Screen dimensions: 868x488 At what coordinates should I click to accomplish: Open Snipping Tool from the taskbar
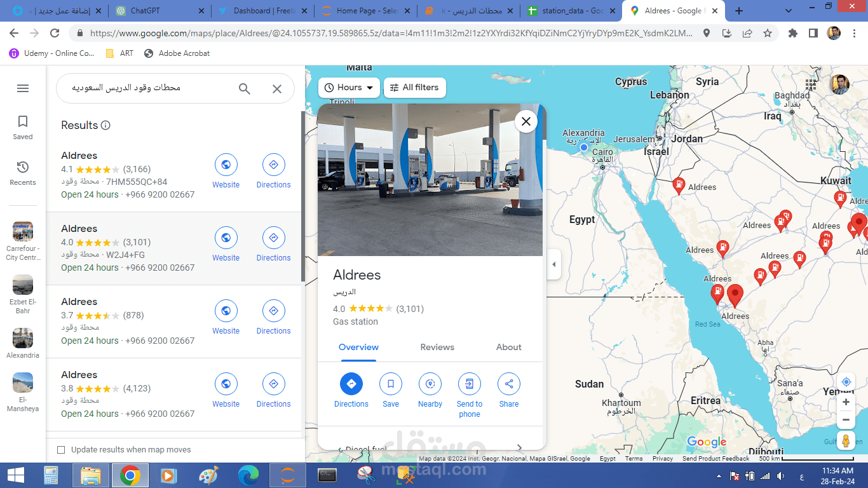(x=366, y=475)
